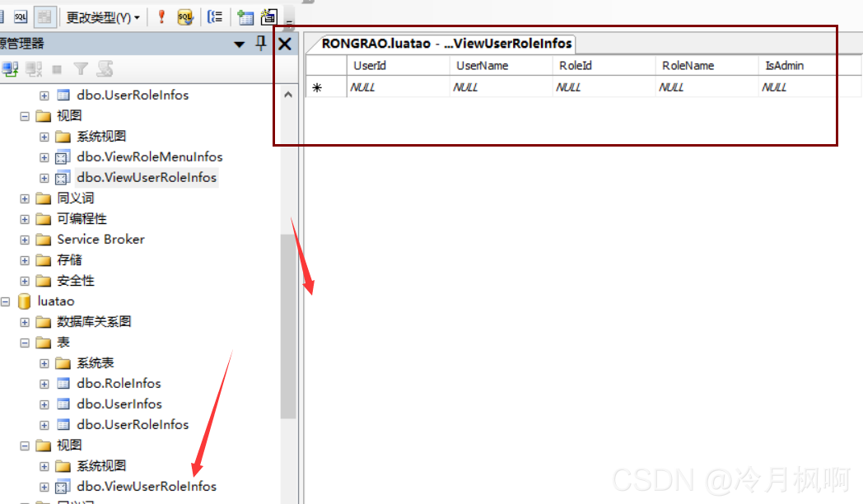Open Object Explorer window position dropdown arrow

coord(239,44)
